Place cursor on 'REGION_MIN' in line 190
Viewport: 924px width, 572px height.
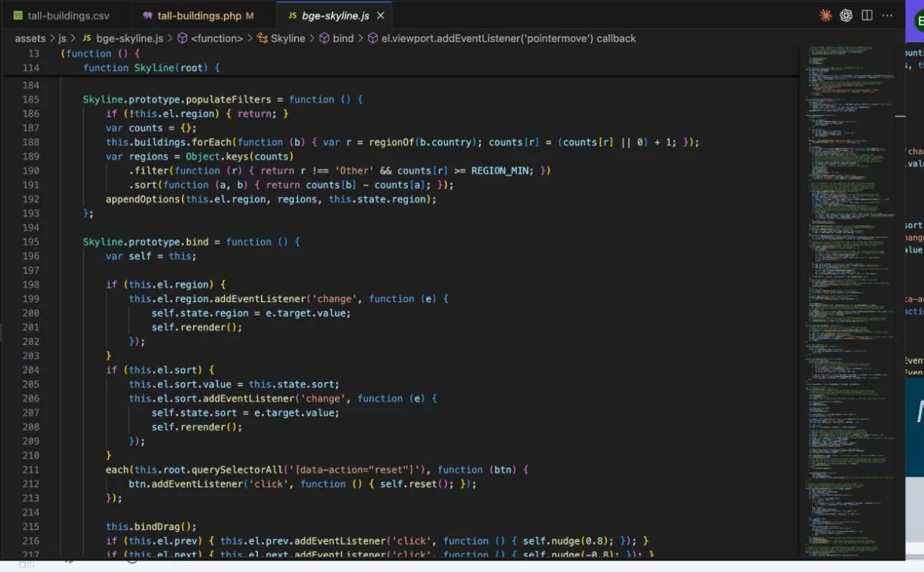[499, 170]
